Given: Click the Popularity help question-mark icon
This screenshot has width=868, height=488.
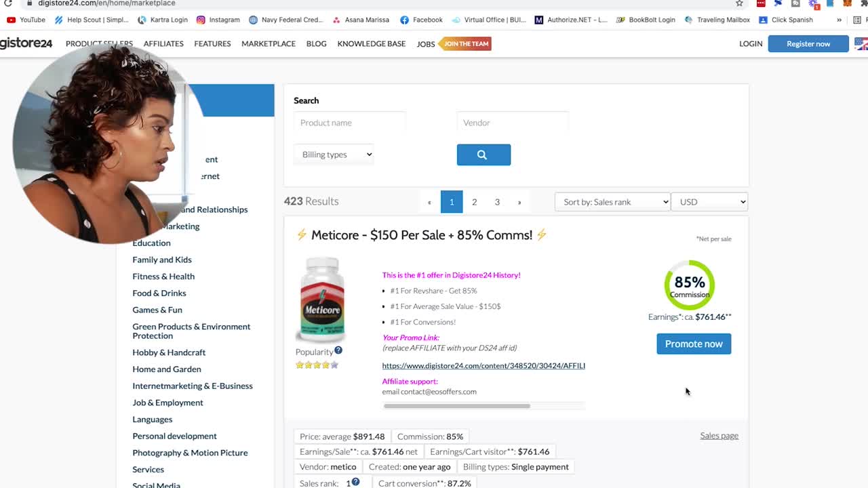Looking at the screenshot, I should pos(338,350).
